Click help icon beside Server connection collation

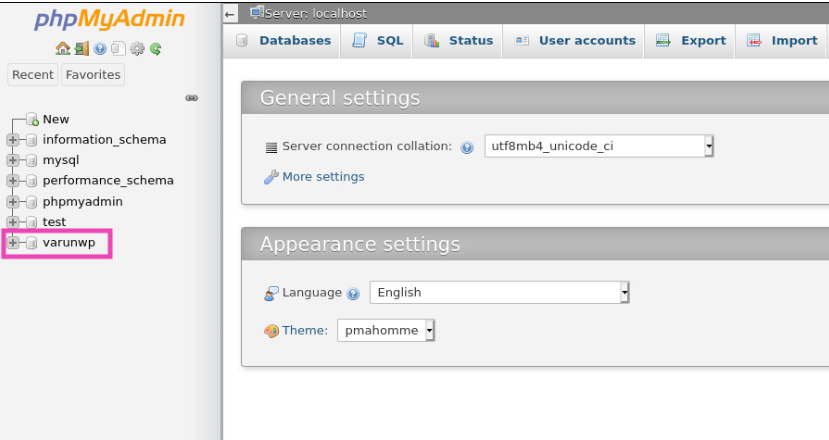tap(467, 148)
